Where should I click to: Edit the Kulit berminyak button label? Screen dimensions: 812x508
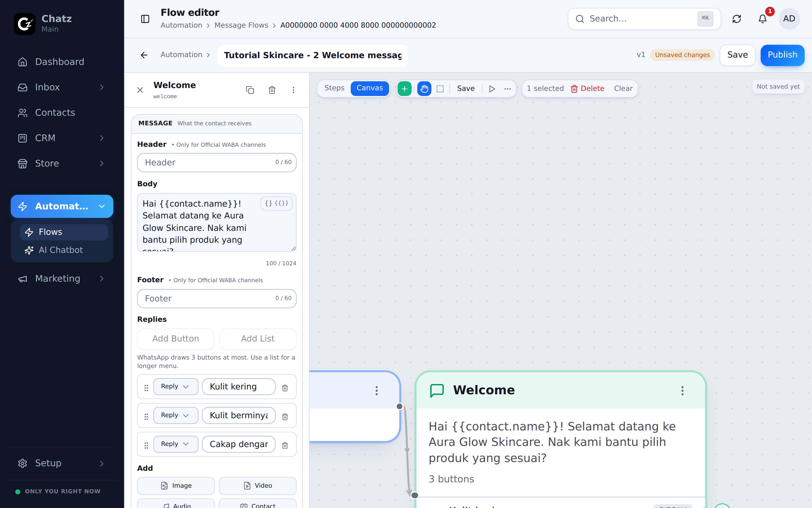(239, 416)
